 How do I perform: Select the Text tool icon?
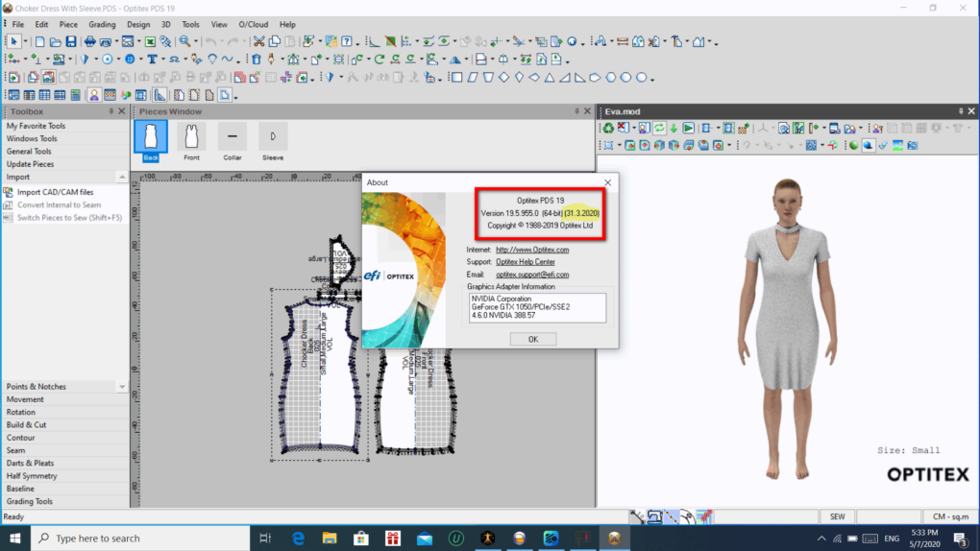(x=152, y=60)
